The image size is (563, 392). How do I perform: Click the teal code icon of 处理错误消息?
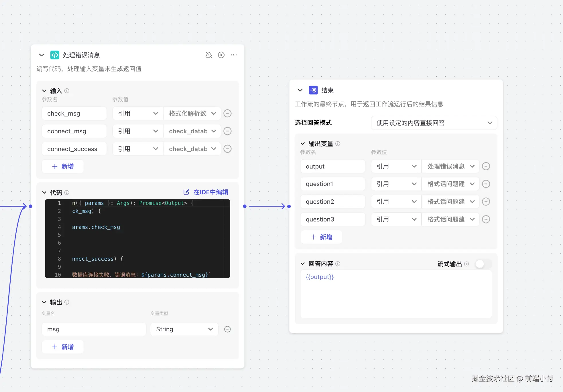click(x=55, y=55)
